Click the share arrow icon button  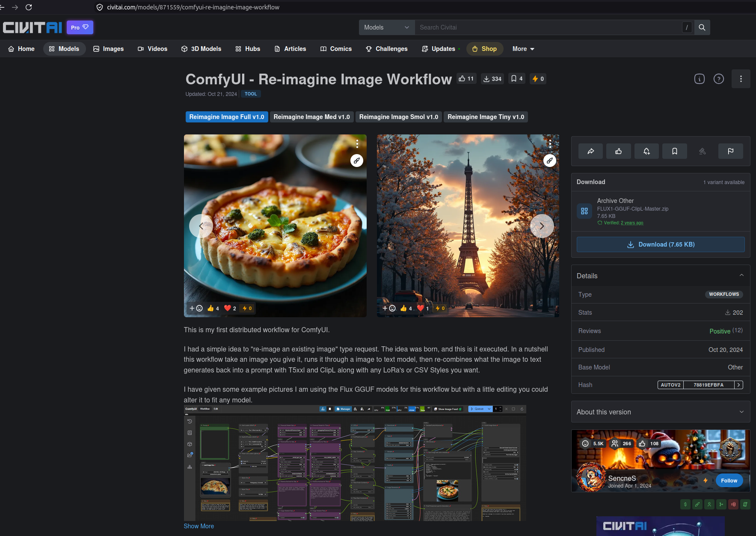[590, 151]
